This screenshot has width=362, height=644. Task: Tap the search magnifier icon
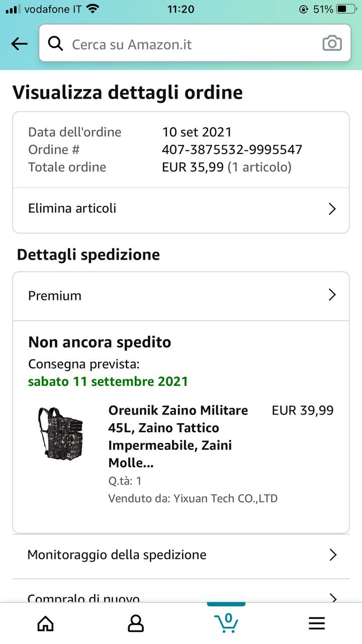pos(55,44)
